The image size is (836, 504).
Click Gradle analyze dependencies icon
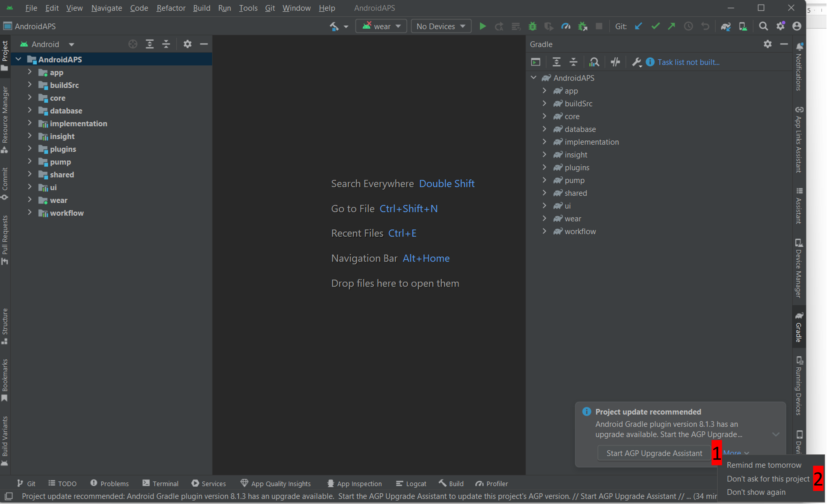[x=594, y=62]
